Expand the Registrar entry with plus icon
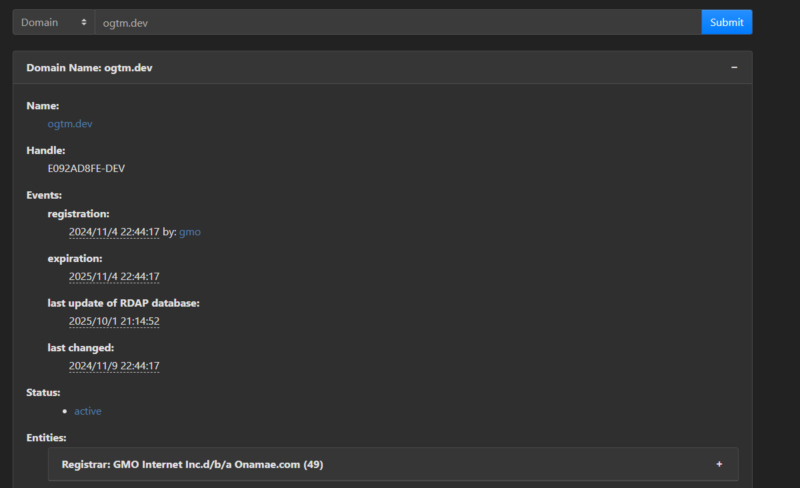Screen dimensions: 800x488 click(718, 464)
